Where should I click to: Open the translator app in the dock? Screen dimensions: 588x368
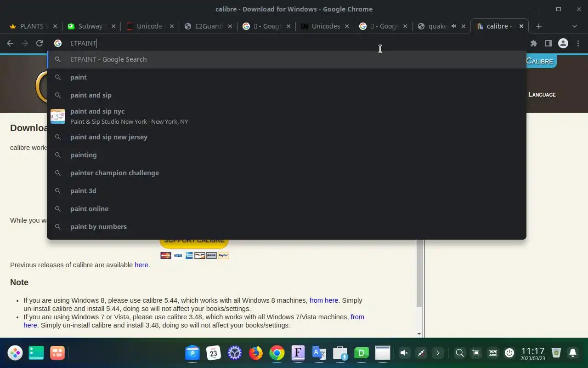(319, 353)
